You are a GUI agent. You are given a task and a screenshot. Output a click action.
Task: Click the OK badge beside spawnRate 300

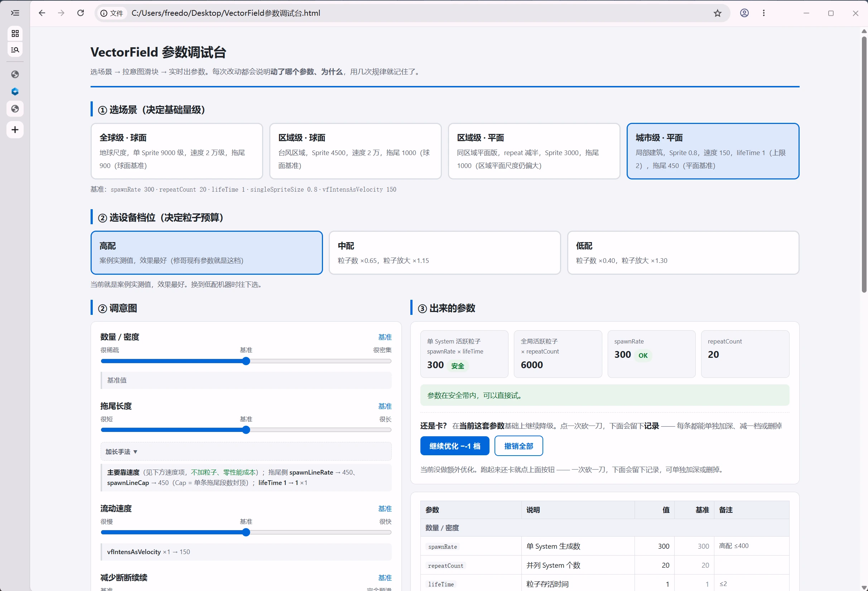pyautogui.click(x=643, y=355)
